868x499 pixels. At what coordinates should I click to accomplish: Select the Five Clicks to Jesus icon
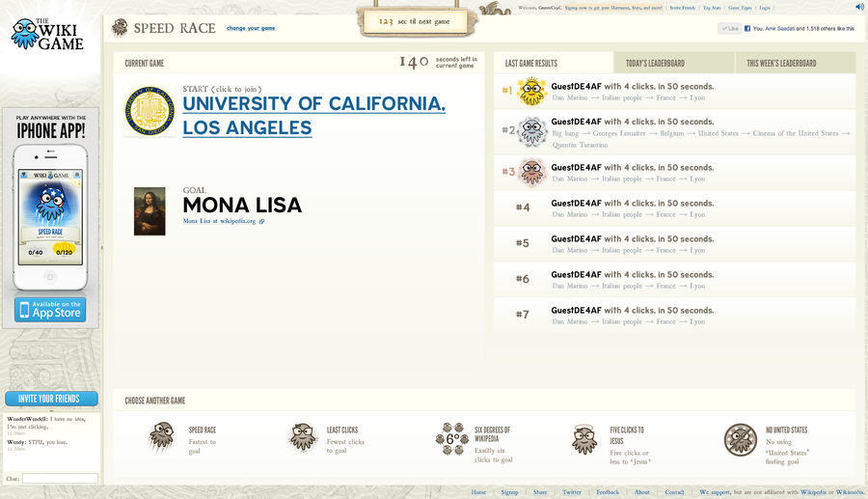coord(584,438)
